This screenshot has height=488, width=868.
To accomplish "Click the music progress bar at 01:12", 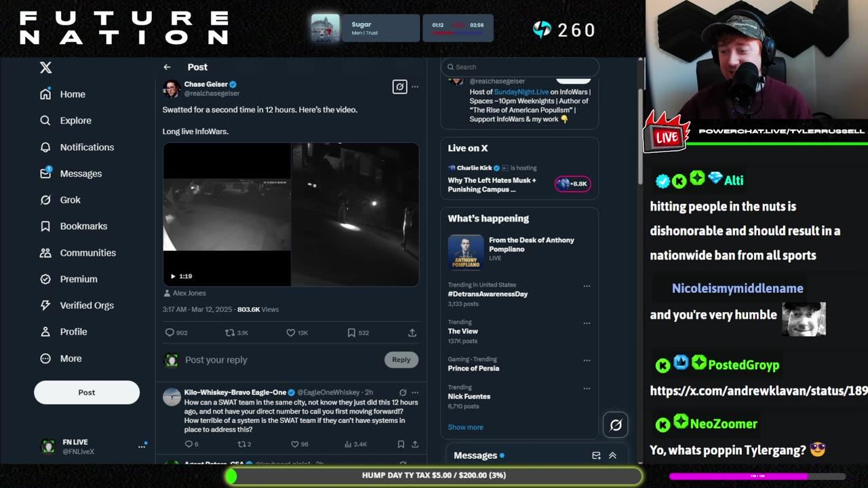I will click(458, 33).
